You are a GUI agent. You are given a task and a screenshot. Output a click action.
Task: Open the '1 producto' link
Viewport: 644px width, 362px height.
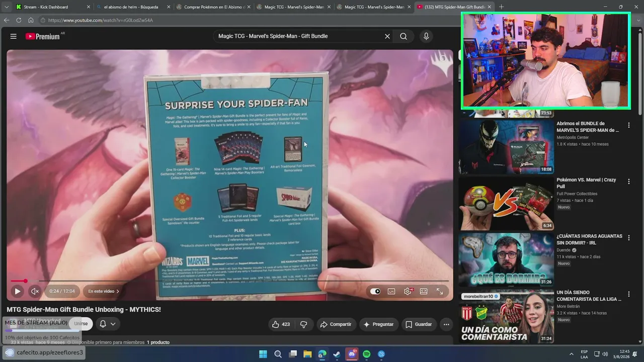(x=158, y=342)
